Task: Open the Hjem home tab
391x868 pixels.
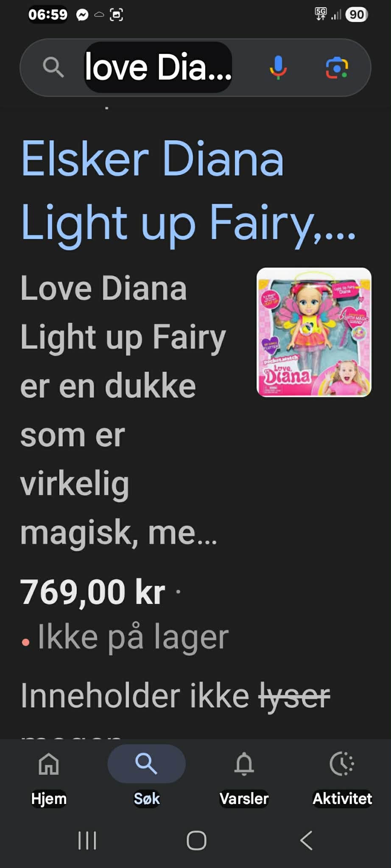Action: tap(49, 777)
